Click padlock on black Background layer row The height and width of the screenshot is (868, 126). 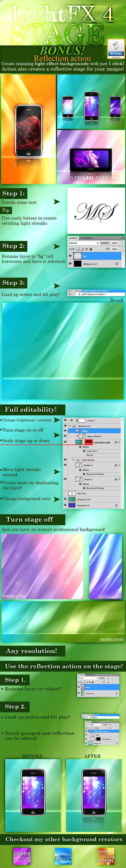point(117,264)
